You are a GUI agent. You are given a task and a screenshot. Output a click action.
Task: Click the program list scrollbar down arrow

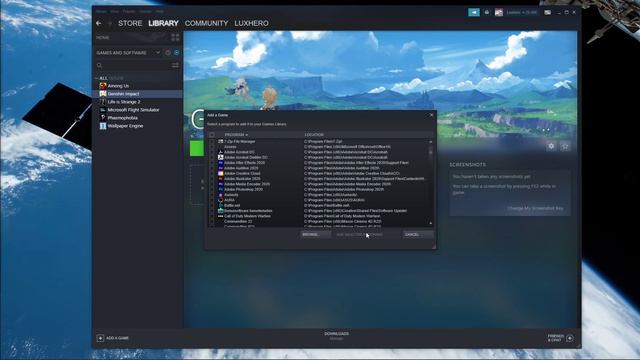coord(431,223)
